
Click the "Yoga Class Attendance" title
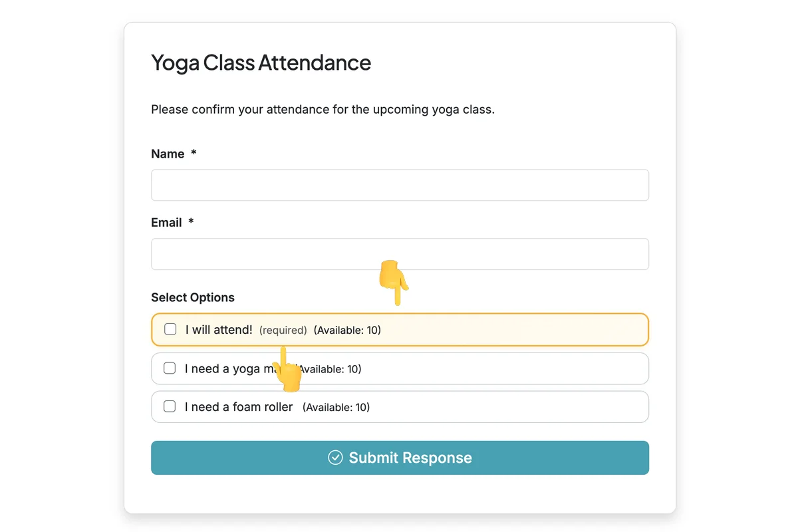(261, 63)
